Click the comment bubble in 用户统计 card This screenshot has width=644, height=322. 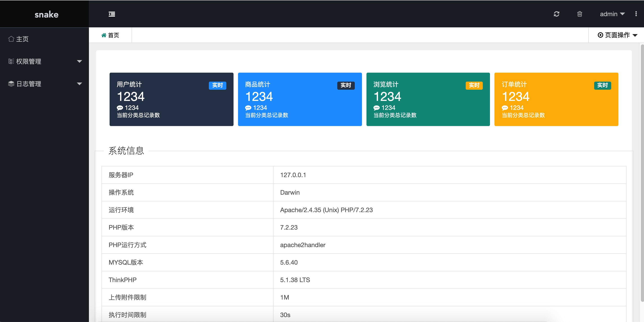[120, 108]
